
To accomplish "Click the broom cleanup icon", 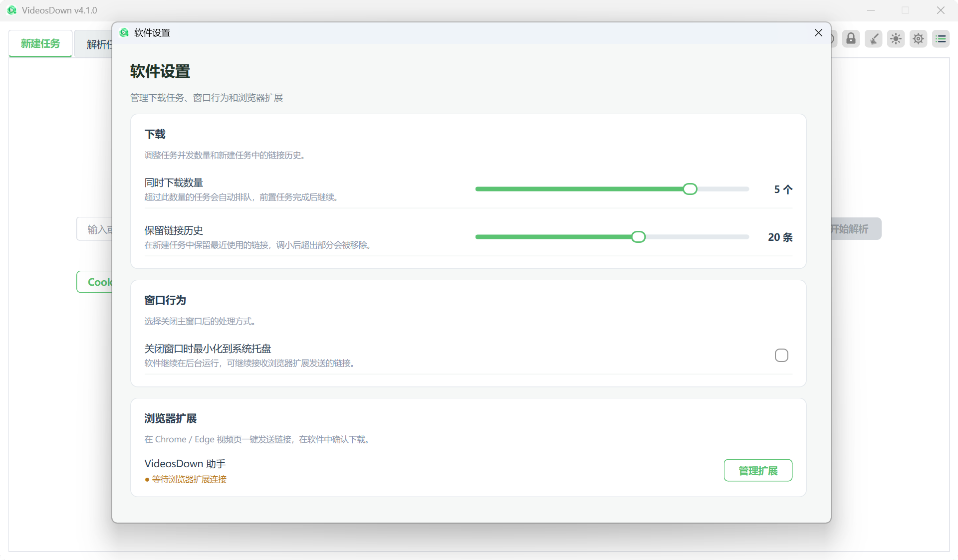I will pyautogui.click(x=874, y=39).
